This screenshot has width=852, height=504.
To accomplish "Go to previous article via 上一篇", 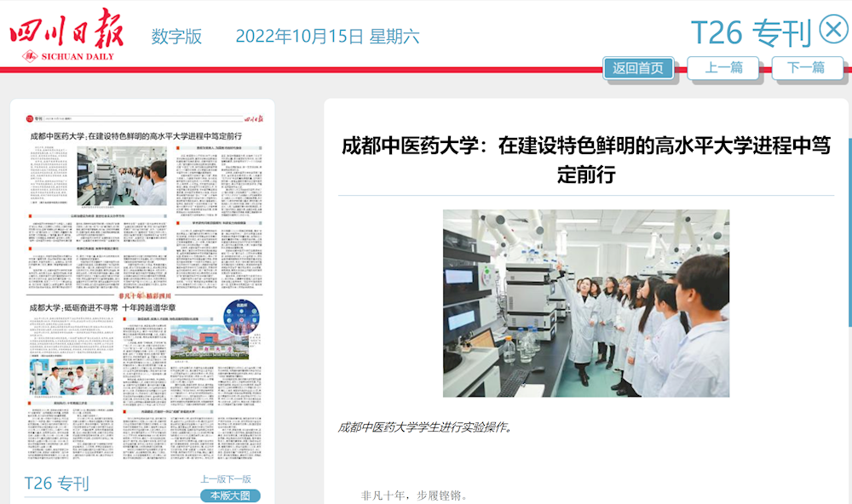I will click(x=723, y=67).
